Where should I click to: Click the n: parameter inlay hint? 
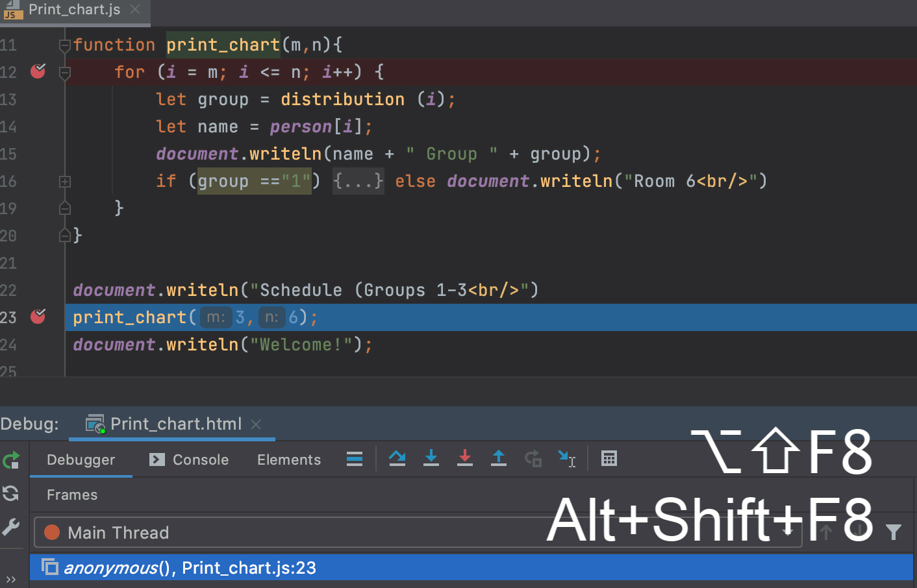271,317
